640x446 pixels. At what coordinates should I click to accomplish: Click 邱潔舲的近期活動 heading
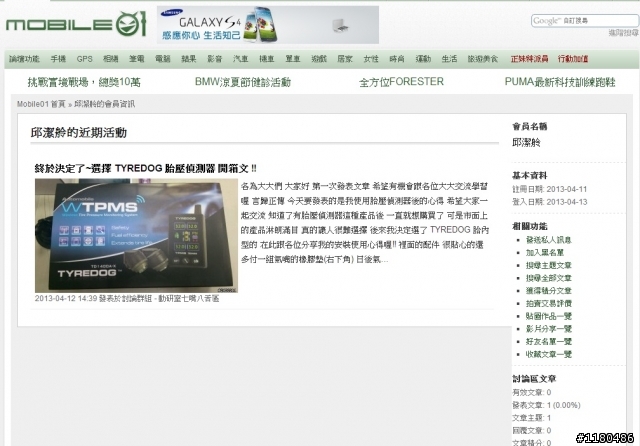tap(79, 132)
